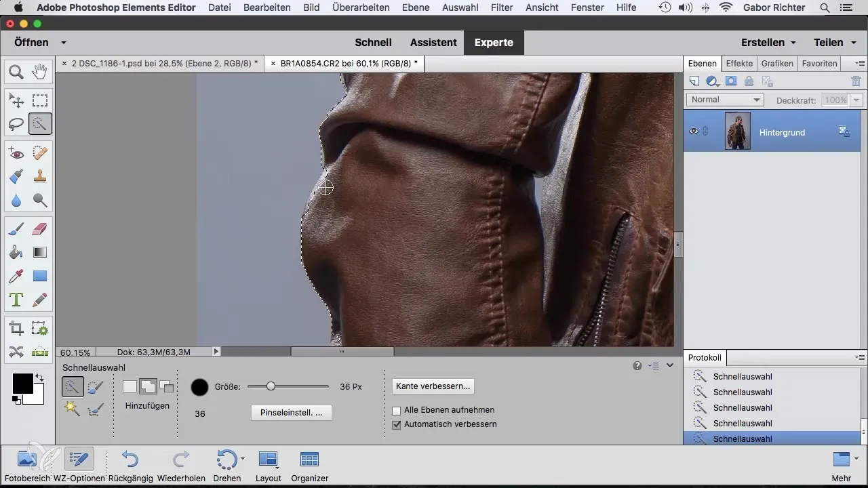Set selection mode to Subtract

click(166, 387)
